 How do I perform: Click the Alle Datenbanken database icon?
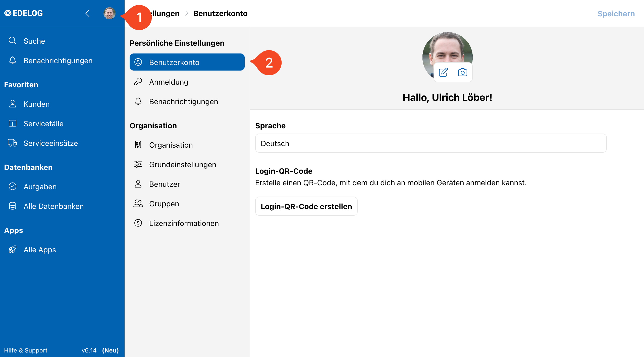13,206
